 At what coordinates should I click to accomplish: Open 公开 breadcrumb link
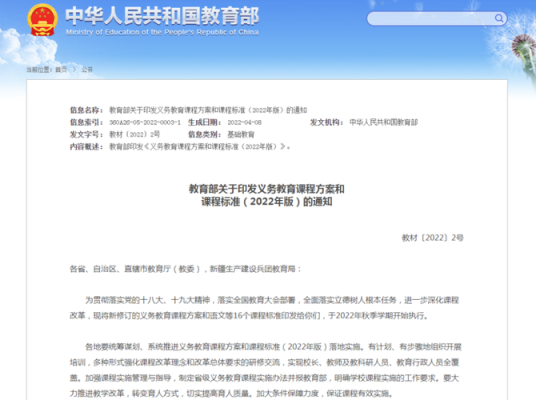pyautogui.click(x=87, y=70)
